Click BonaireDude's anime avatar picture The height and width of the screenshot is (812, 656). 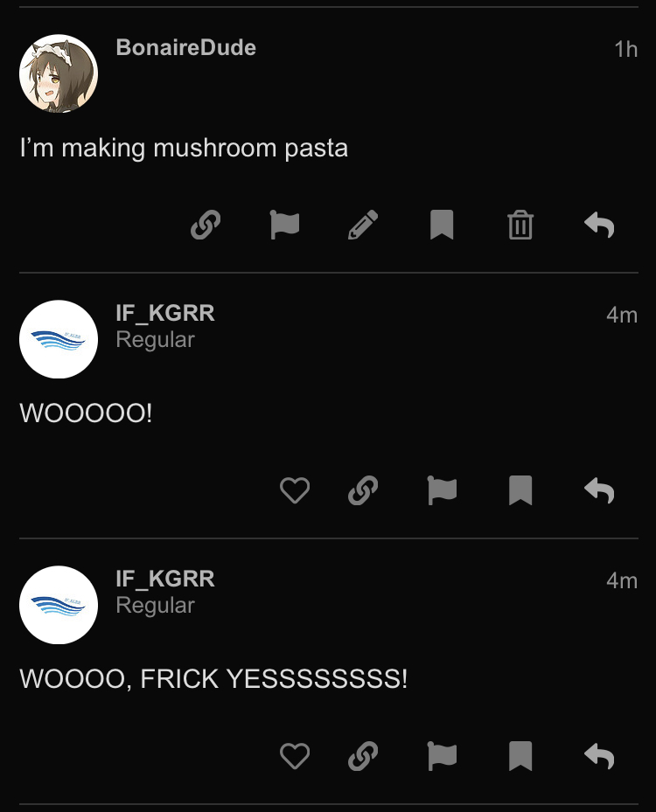pos(59,73)
